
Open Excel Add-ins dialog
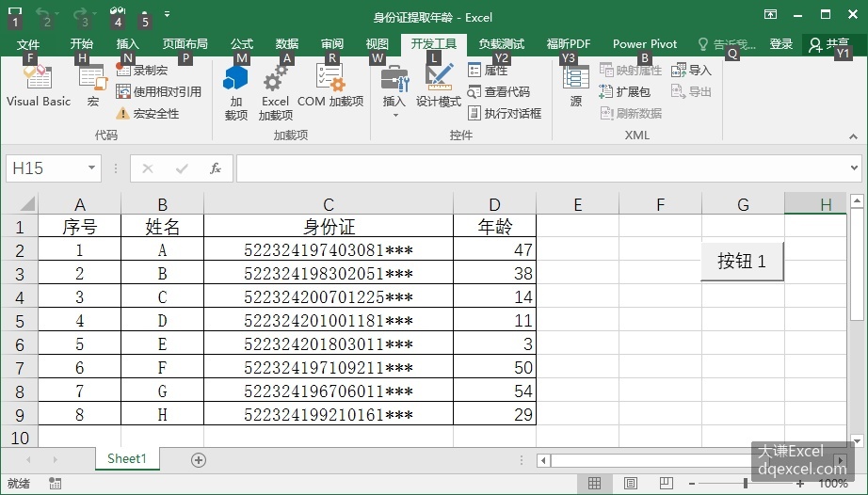(x=275, y=92)
